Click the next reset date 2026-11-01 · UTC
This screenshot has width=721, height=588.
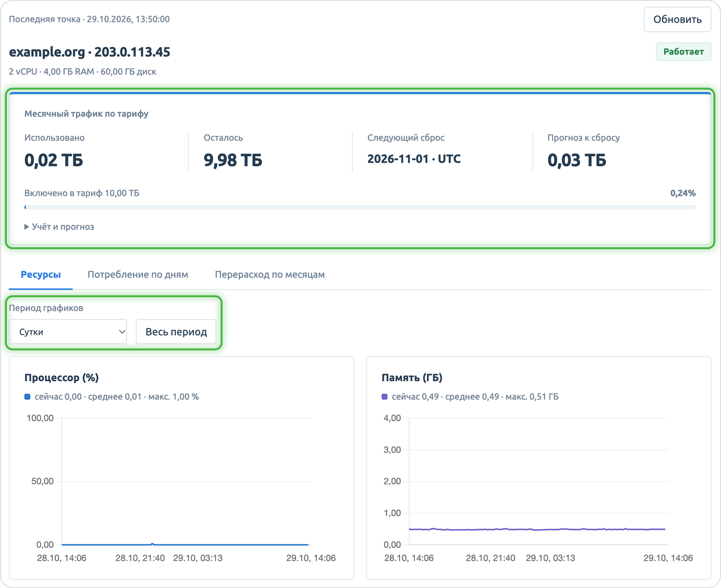414,159
